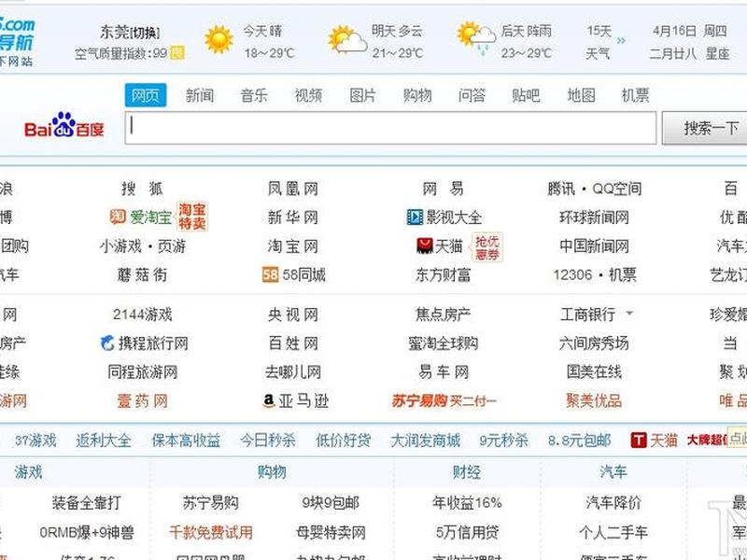Image resolution: width=747 pixels, height=560 pixels.
Task: Open the 央视网 link
Action: click(x=292, y=315)
